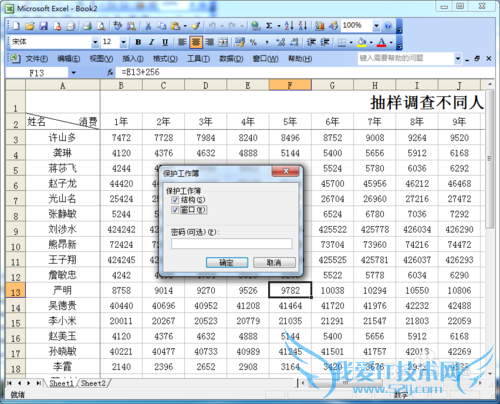Open the 编辑(E) menu

[x=68, y=59]
